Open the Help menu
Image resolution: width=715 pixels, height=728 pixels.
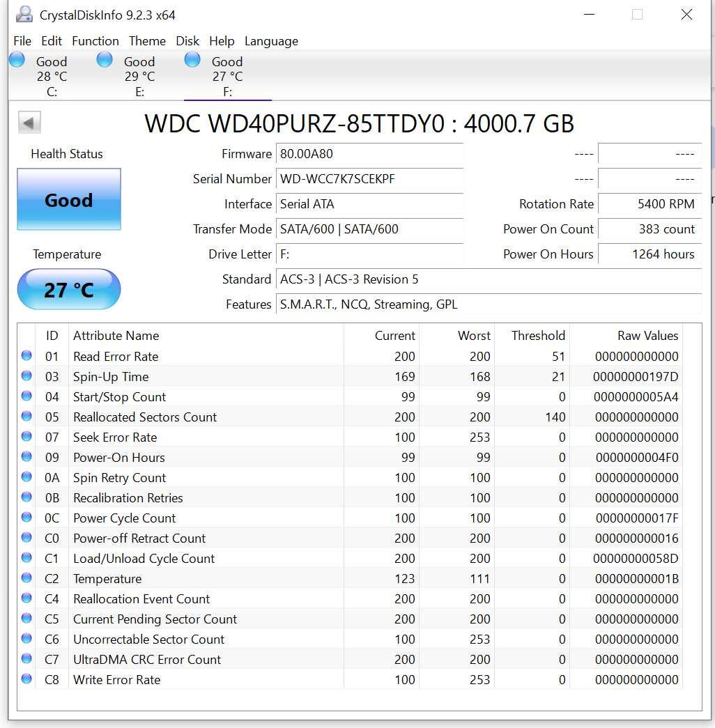[222, 41]
